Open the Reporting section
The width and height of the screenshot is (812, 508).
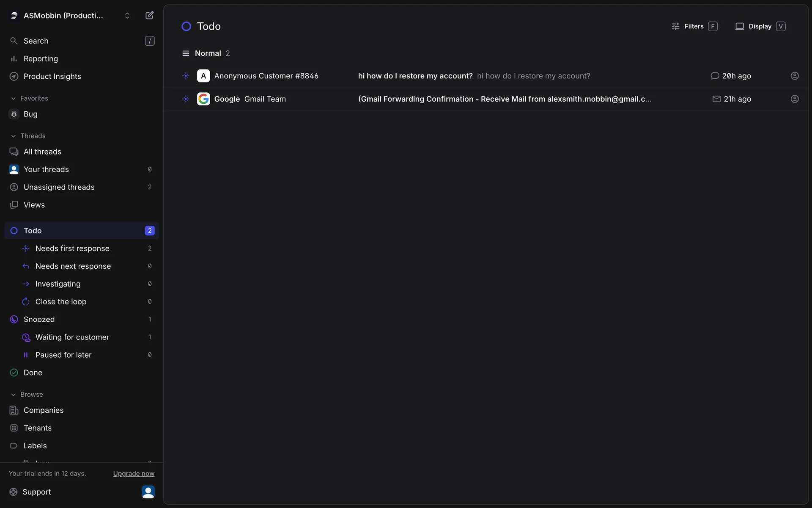pos(41,58)
